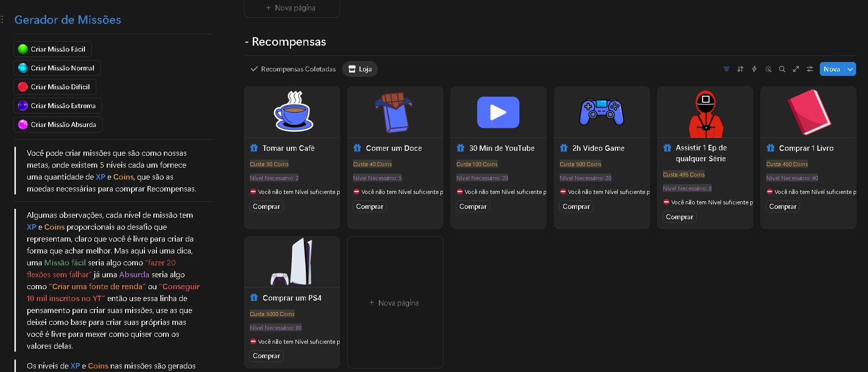The image size is (868, 372).
Task: Click the cyan circle on Missão Normal
Action: pos(23,68)
